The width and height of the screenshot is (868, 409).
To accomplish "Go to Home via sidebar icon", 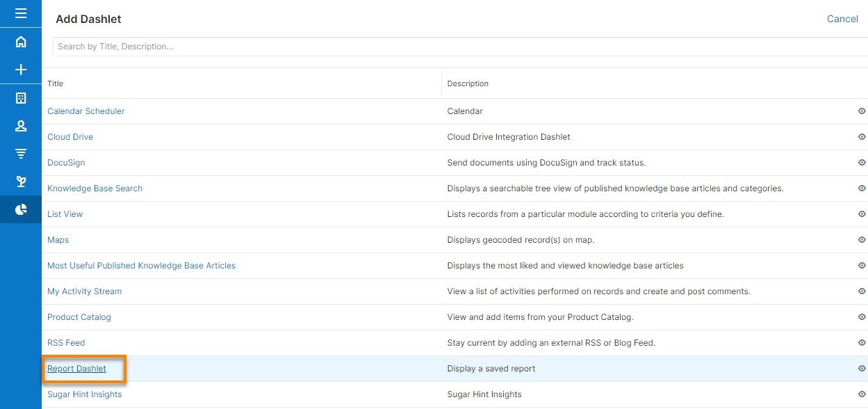I will [21, 42].
